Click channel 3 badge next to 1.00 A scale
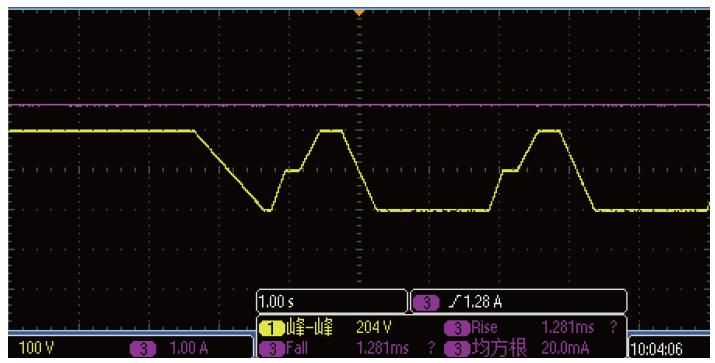The height and width of the screenshot is (363, 715). coord(143,349)
